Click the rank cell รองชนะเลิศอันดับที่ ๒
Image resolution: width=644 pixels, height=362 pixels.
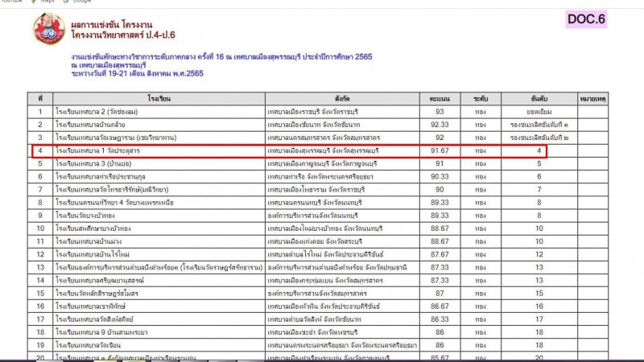(x=539, y=138)
